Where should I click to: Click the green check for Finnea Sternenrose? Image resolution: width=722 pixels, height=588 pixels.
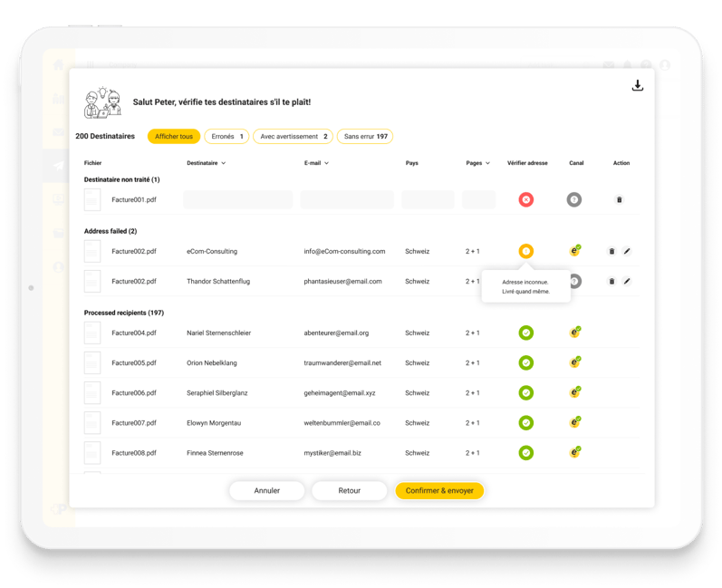click(x=526, y=452)
